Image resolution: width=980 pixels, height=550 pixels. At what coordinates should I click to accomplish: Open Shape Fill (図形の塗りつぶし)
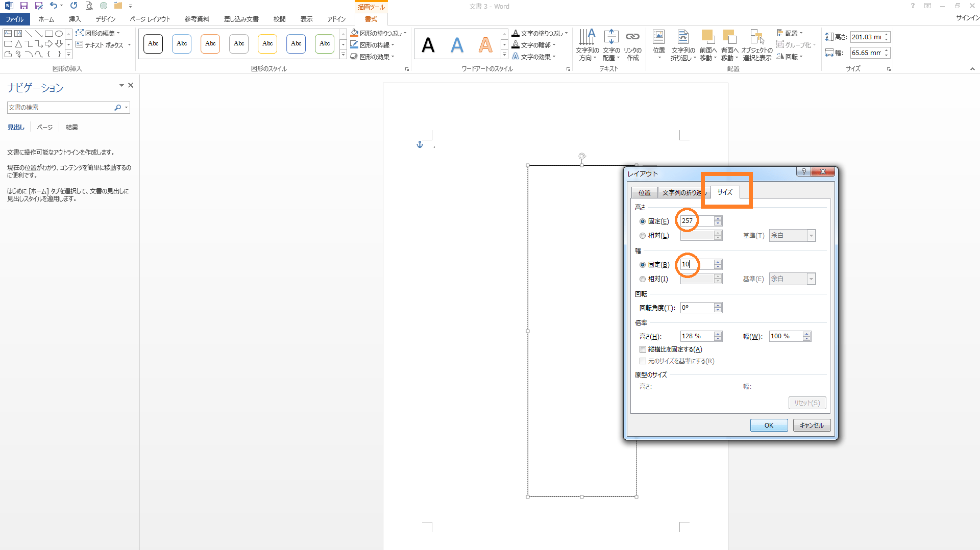[x=378, y=33]
